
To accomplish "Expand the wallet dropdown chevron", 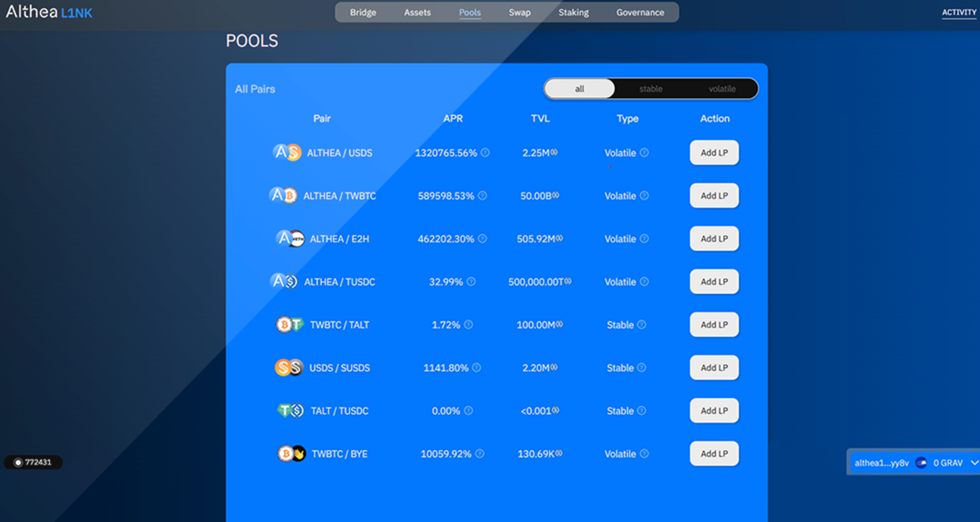I will pos(974,463).
